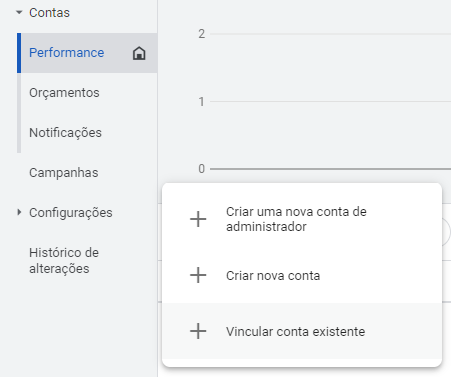Open Histórico de alterações

click(x=64, y=261)
